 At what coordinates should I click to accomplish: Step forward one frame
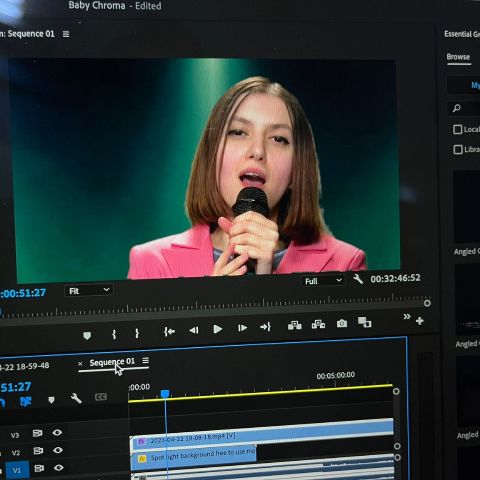click(x=242, y=328)
